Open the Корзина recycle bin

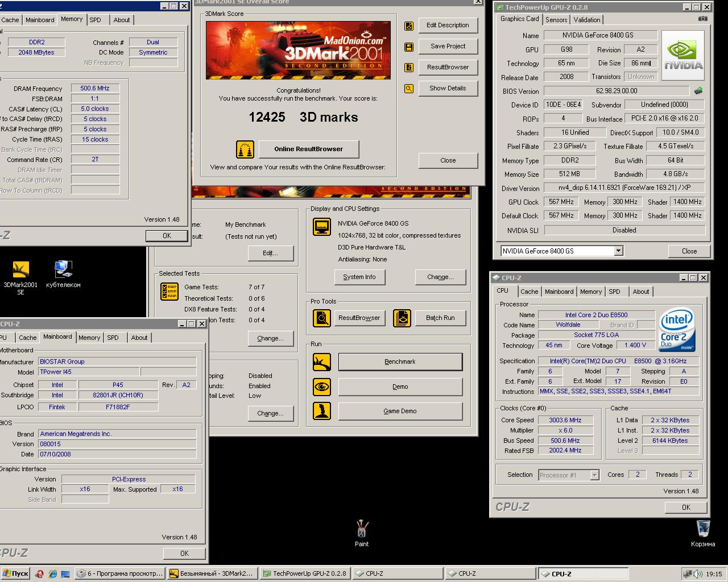[x=703, y=533]
